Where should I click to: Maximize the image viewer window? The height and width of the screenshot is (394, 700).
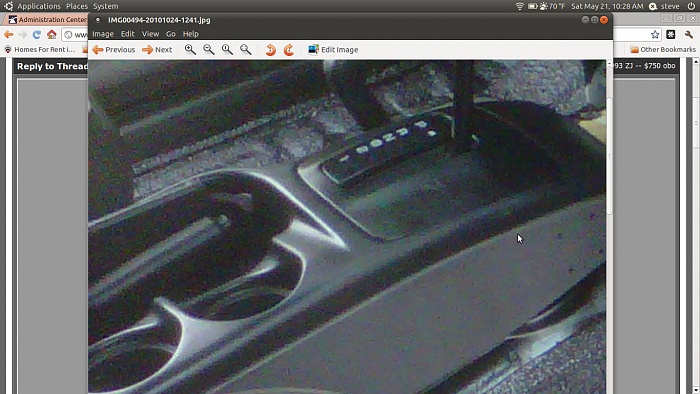click(595, 20)
